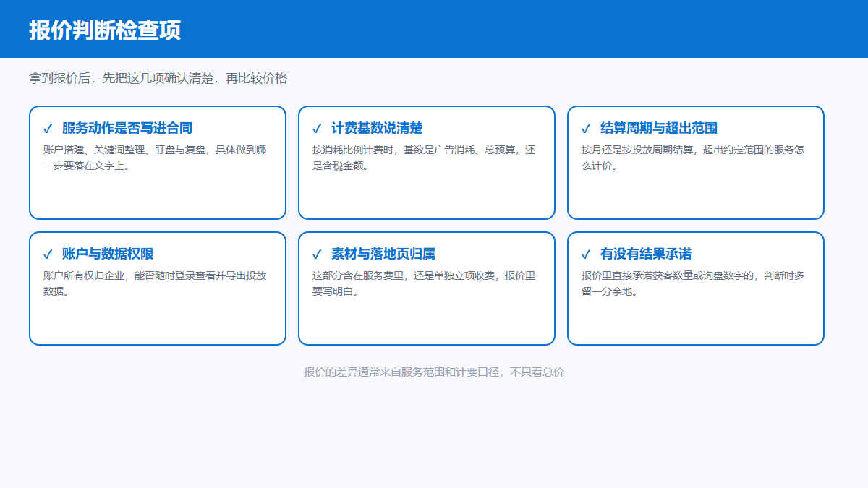The width and height of the screenshot is (868, 488).
Task: Click the footer note 报价的差异通常来自服务范围
Action: click(434, 372)
